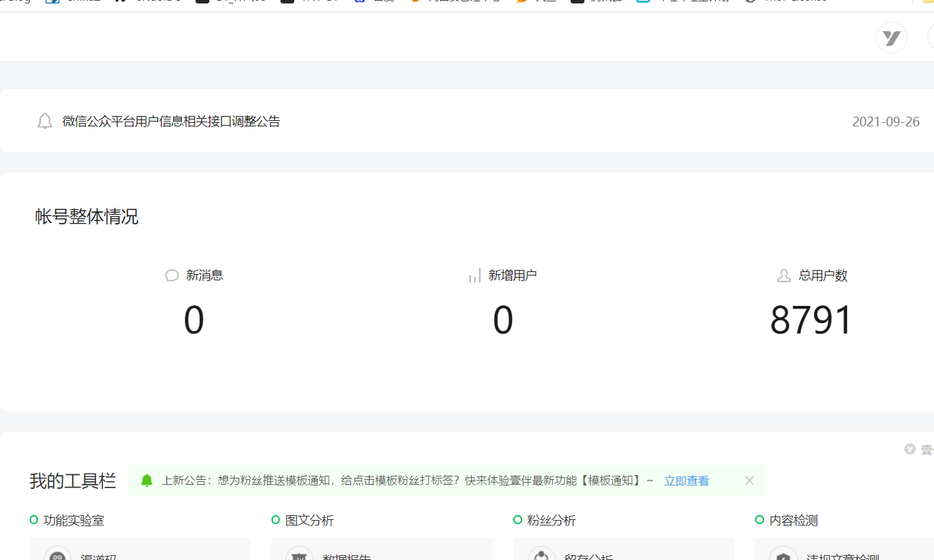Click the green bell icon in 上新公告 banner
Image resolution: width=934 pixels, height=560 pixels.
(x=146, y=481)
